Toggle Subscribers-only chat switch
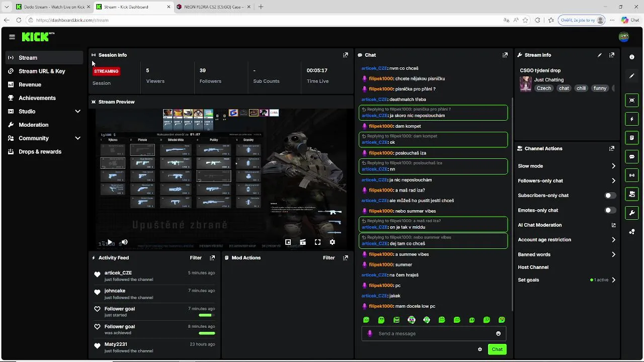The image size is (644, 362). [610, 196]
